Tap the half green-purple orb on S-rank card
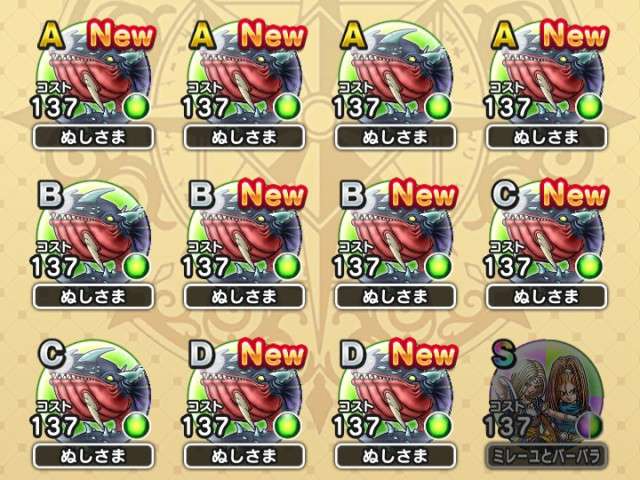 coord(590,425)
